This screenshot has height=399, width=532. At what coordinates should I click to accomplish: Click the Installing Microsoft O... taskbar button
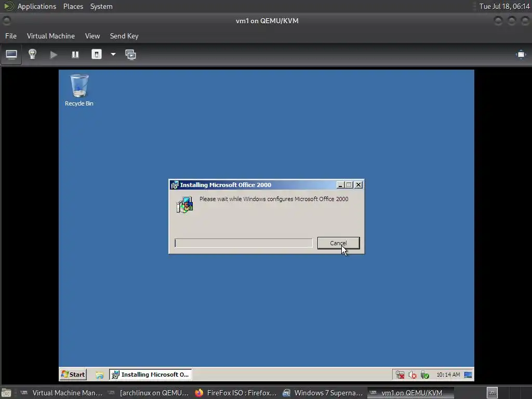pos(150,375)
